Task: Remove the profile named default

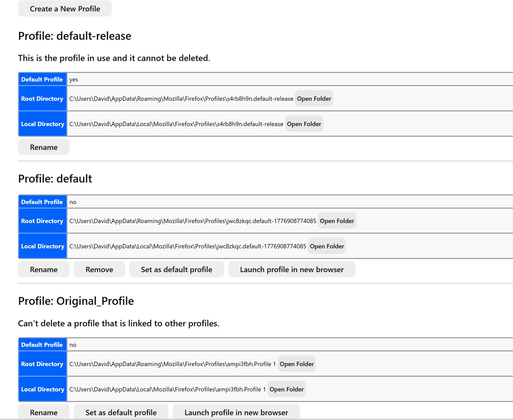Action: point(99,269)
